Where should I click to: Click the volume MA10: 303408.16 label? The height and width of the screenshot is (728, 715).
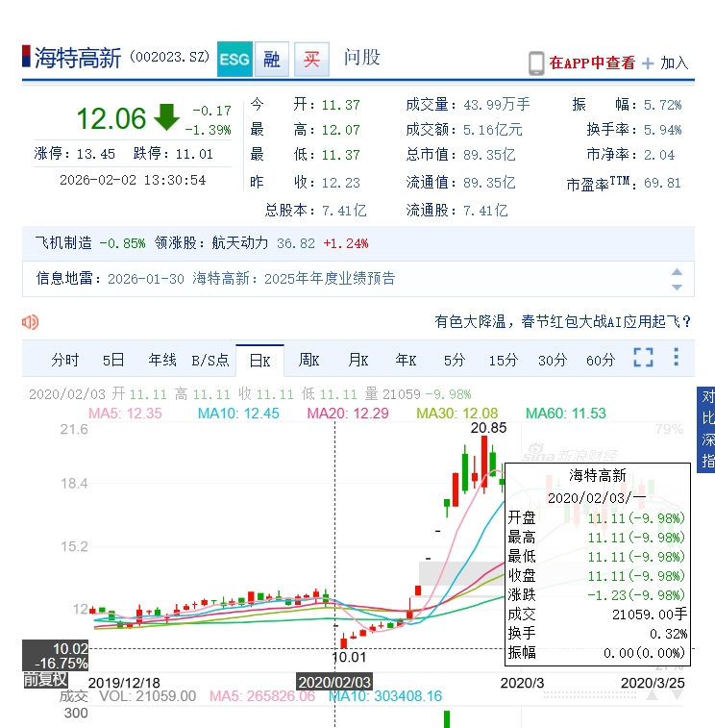tap(385, 696)
